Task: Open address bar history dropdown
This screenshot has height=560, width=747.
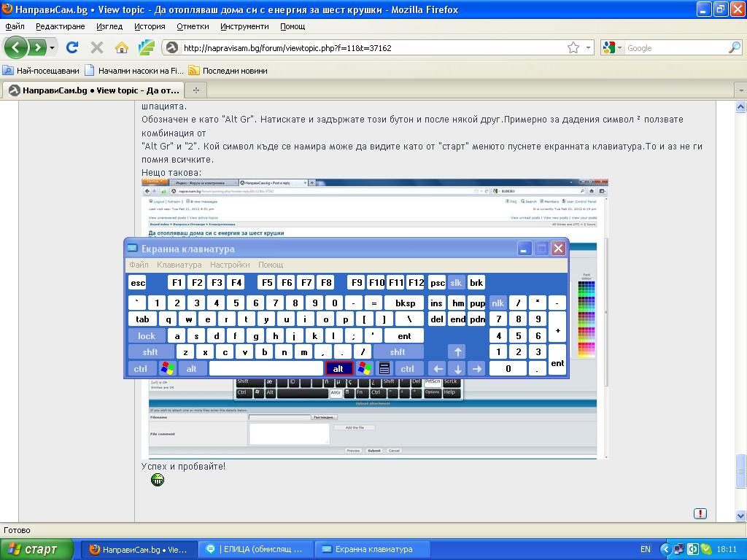Action: coord(588,47)
